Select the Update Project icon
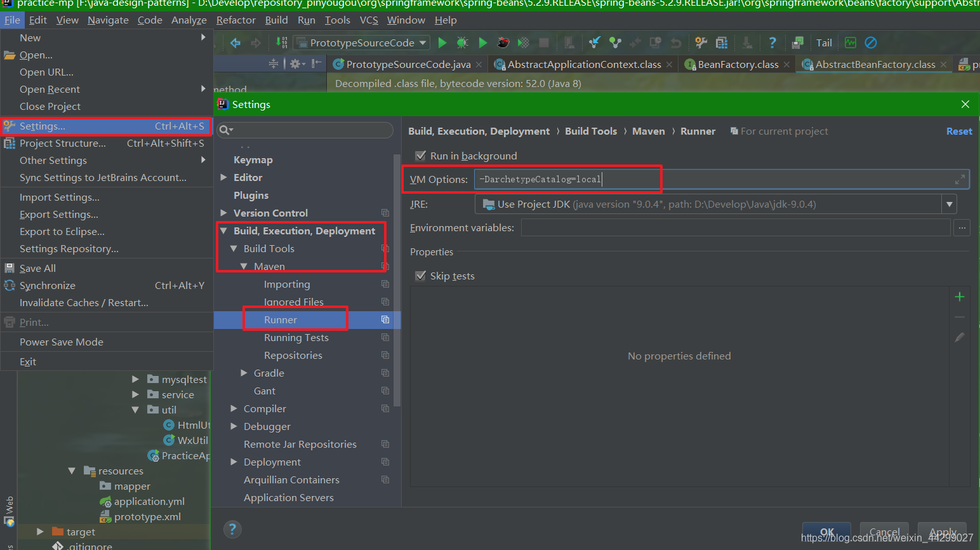This screenshot has width=980, height=550. 594,43
